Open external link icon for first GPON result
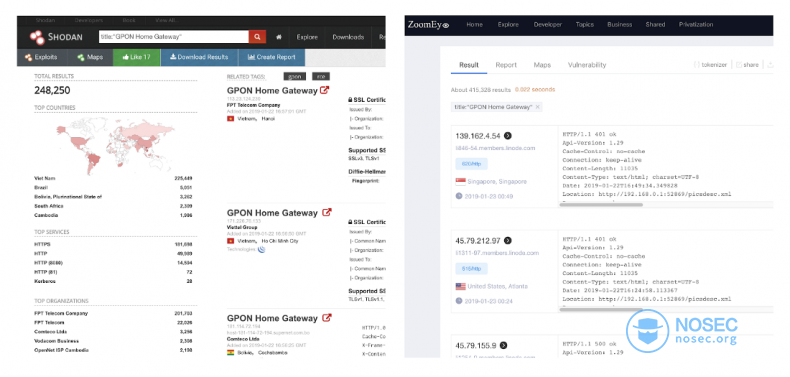The image size is (790, 377). (325, 90)
